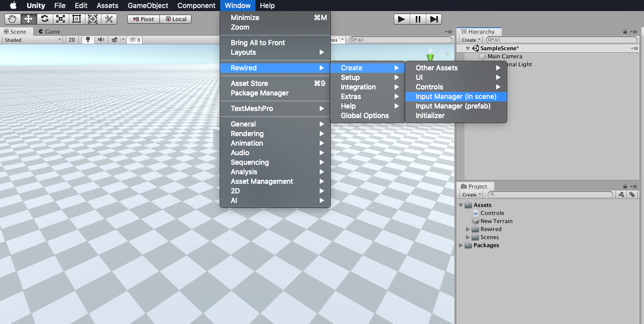This screenshot has height=324, width=644.
Task: Select the Scale tool in the toolbar
Action: (x=60, y=19)
